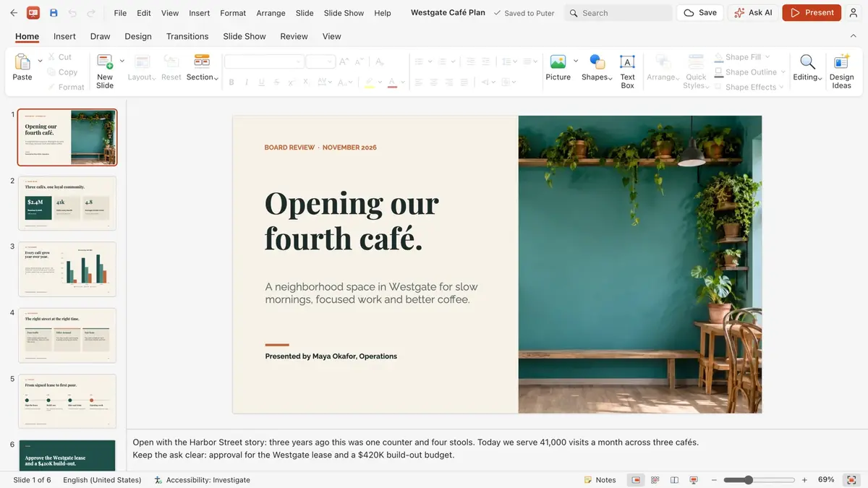Open the font size combo box
This screenshot has height=488, width=868.
320,61
